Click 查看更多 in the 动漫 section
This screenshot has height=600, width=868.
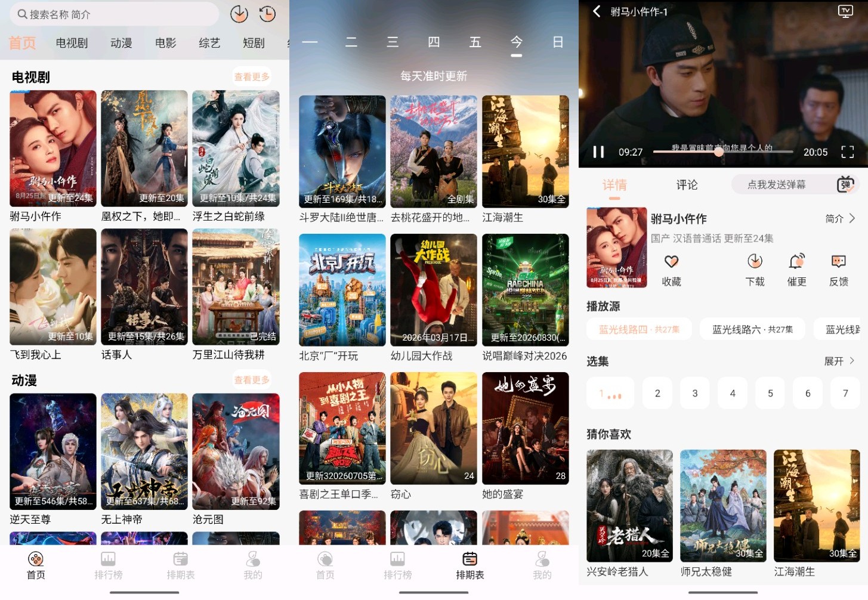[252, 380]
